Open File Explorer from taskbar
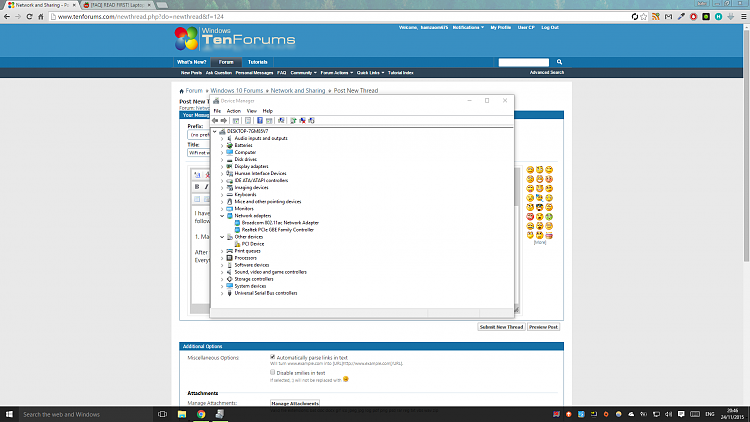The width and height of the screenshot is (750, 422). [182, 414]
